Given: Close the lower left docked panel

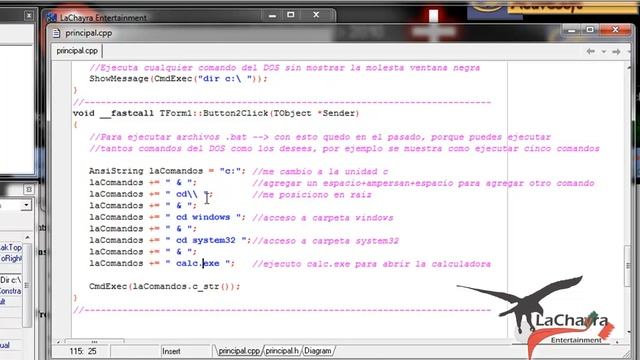Looking at the screenshot, I should point(29,189).
